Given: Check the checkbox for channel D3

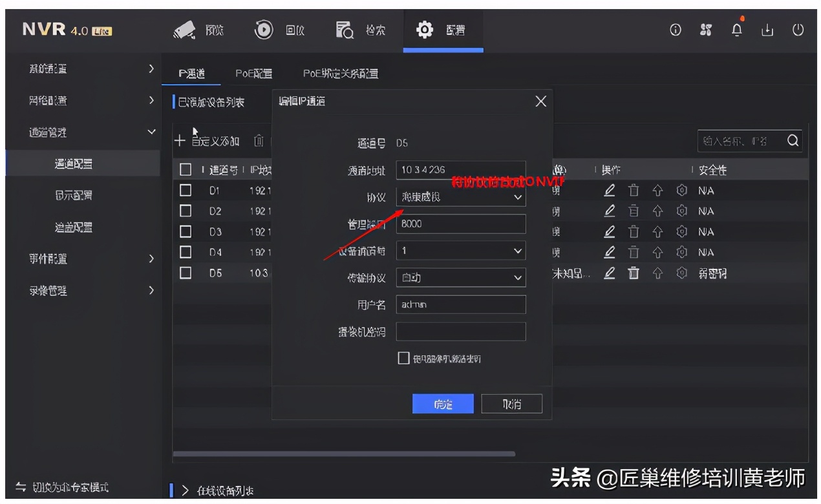Looking at the screenshot, I should 185,231.
